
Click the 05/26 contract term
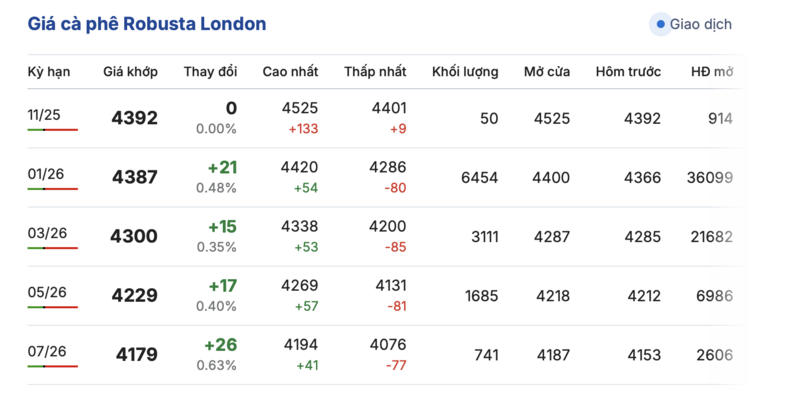(44, 291)
